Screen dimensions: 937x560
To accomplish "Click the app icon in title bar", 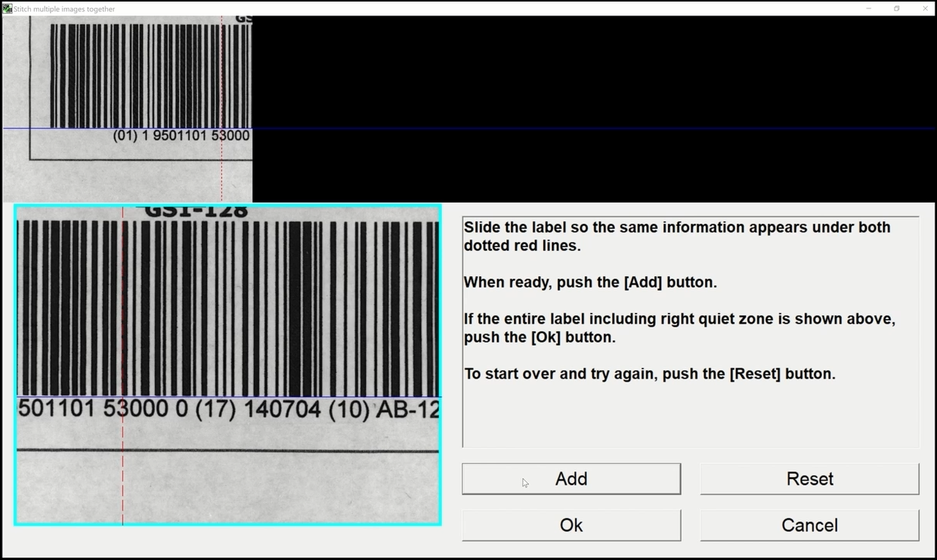I will coord(7,8).
